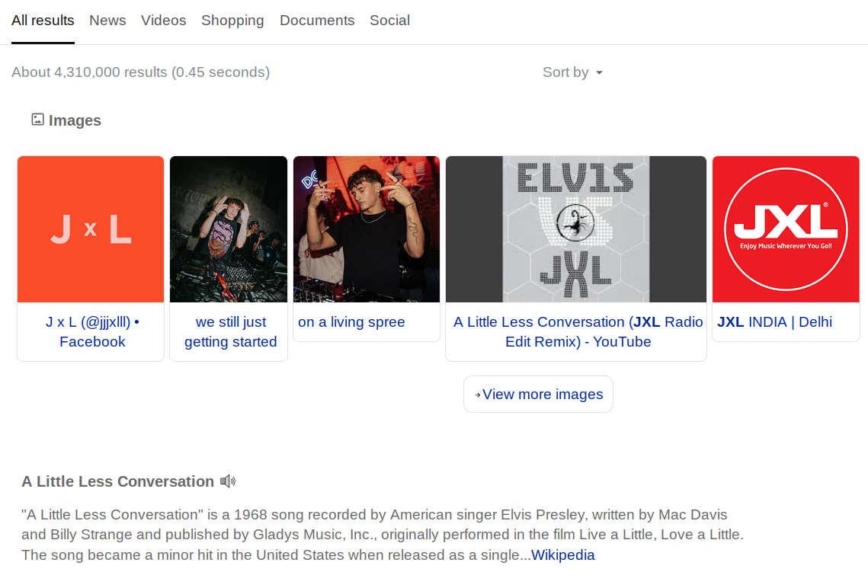Open the Sort by dropdown
Viewport: 868px width, 588px height.
572,72
